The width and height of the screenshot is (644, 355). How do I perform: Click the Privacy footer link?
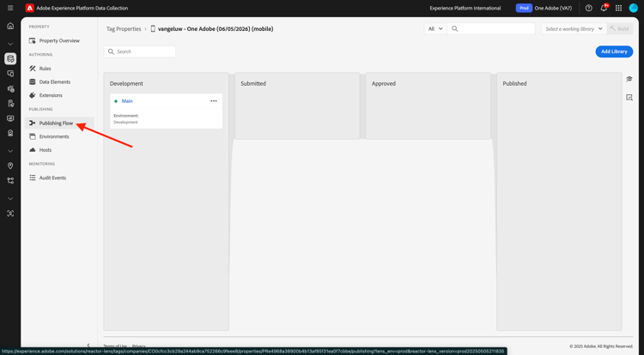[x=139, y=346]
